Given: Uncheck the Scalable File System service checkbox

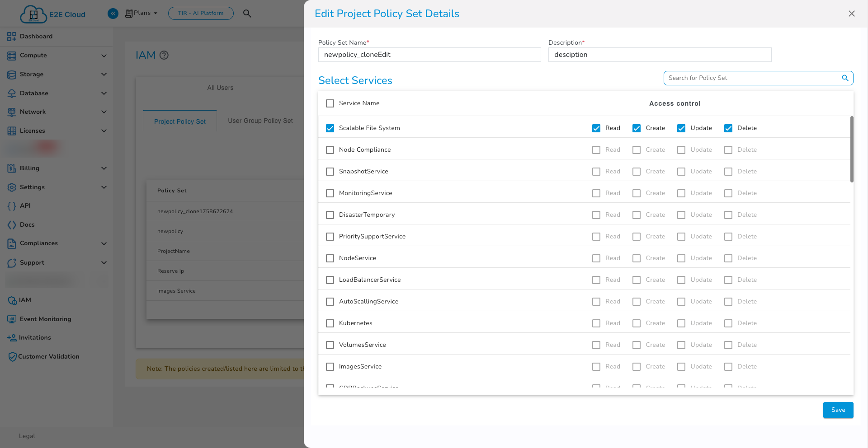Looking at the screenshot, I should click(x=330, y=128).
